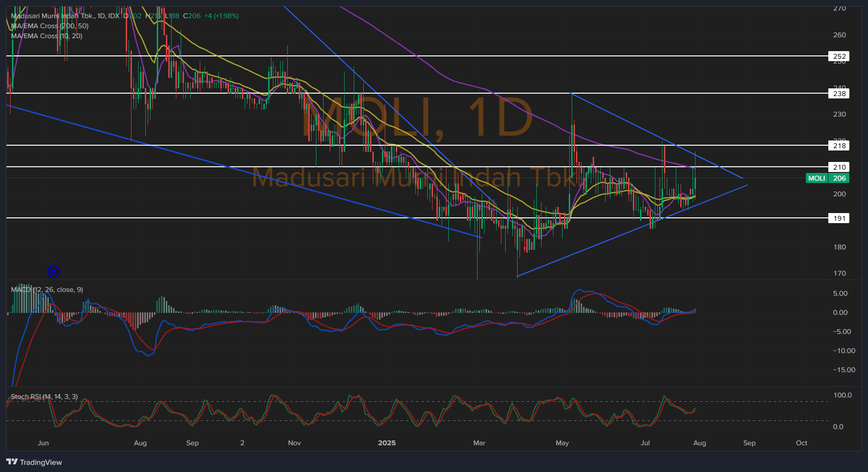868x472 pixels.
Task: Click the 5.00 MACD axis label
Action: (840, 293)
